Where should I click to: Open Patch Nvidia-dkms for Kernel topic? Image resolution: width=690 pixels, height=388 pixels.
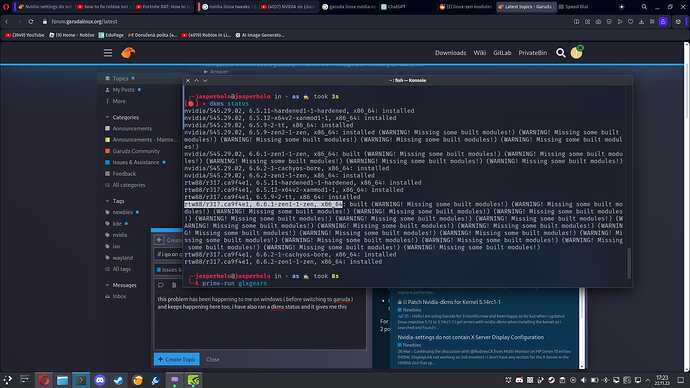pyautogui.click(x=452, y=302)
